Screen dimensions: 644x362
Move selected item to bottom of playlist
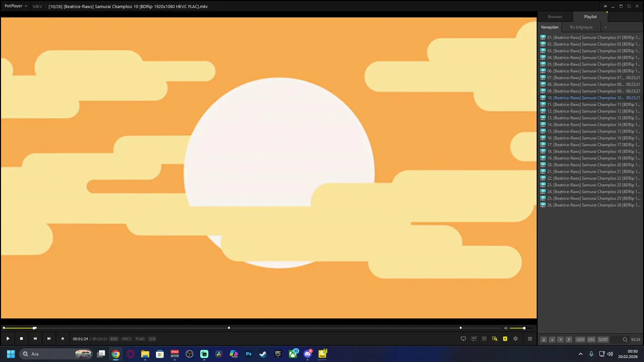569,339
